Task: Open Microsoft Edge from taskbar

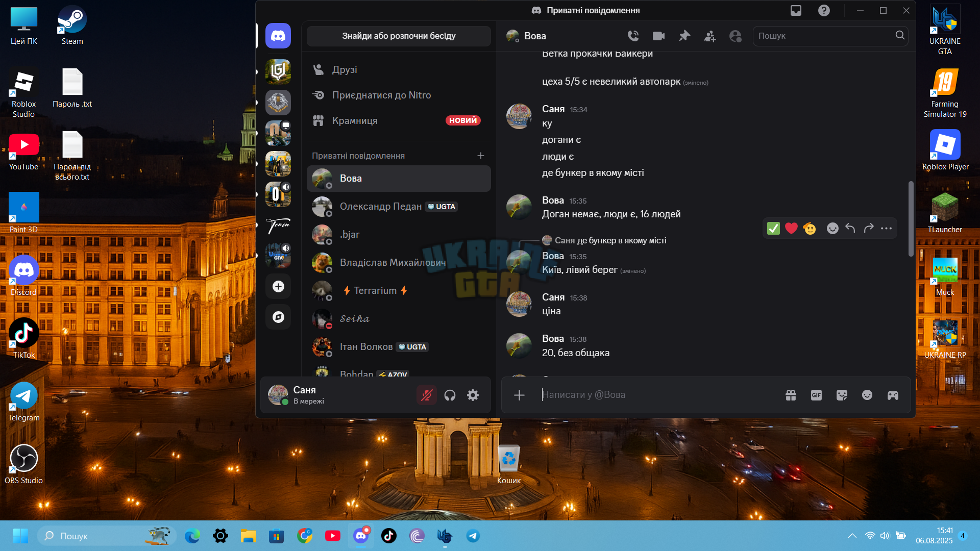Action: (192, 536)
